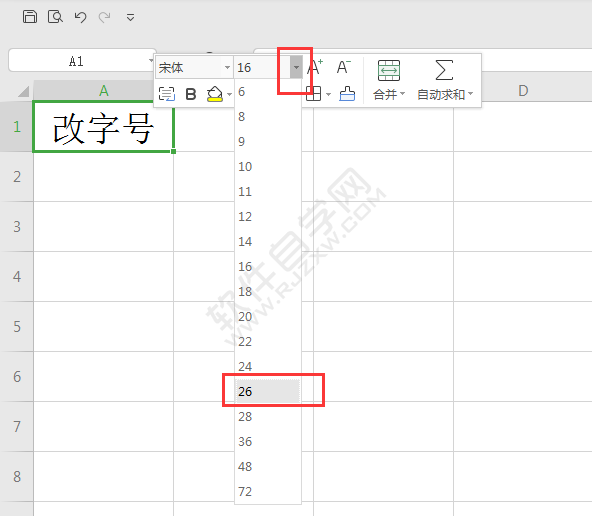Viewport: 592px width, 516px height.
Task: Set font size to 72
Action: 268,491
